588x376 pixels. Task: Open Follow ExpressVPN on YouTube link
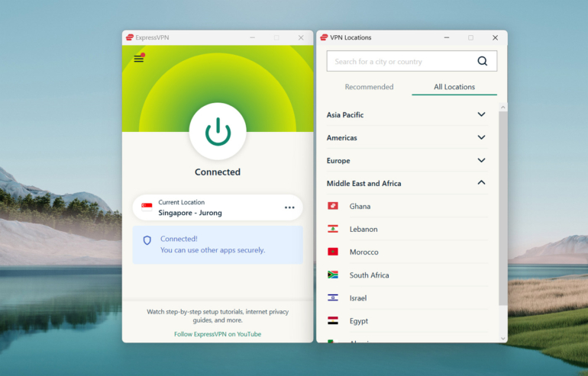[x=218, y=334]
